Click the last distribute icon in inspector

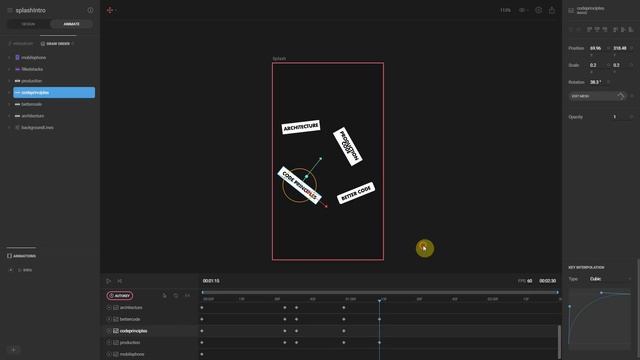[631, 29]
